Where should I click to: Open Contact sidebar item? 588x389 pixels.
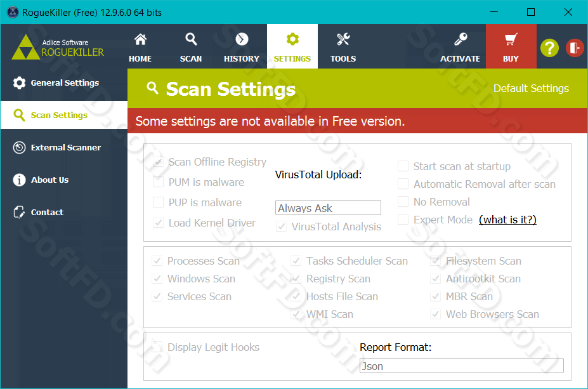click(64, 213)
